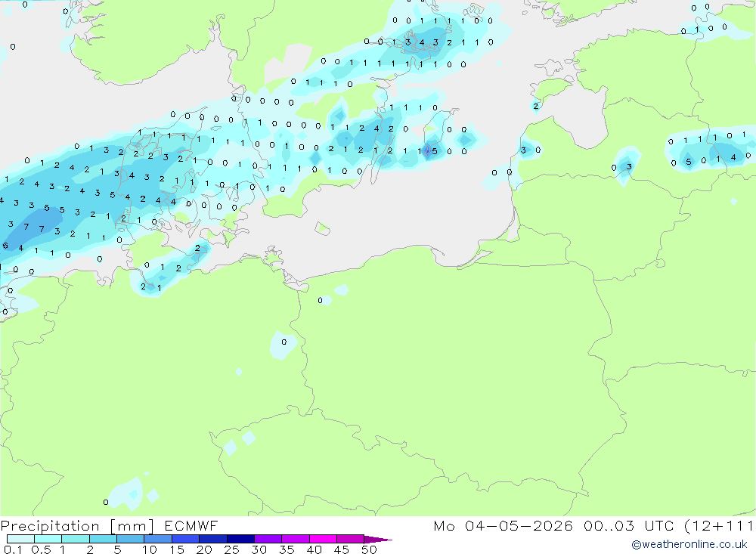The height and width of the screenshot is (554, 756).
Task: Click the 0.5–1 mm legend color swatch
Action: pyautogui.click(x=48, y=539)
